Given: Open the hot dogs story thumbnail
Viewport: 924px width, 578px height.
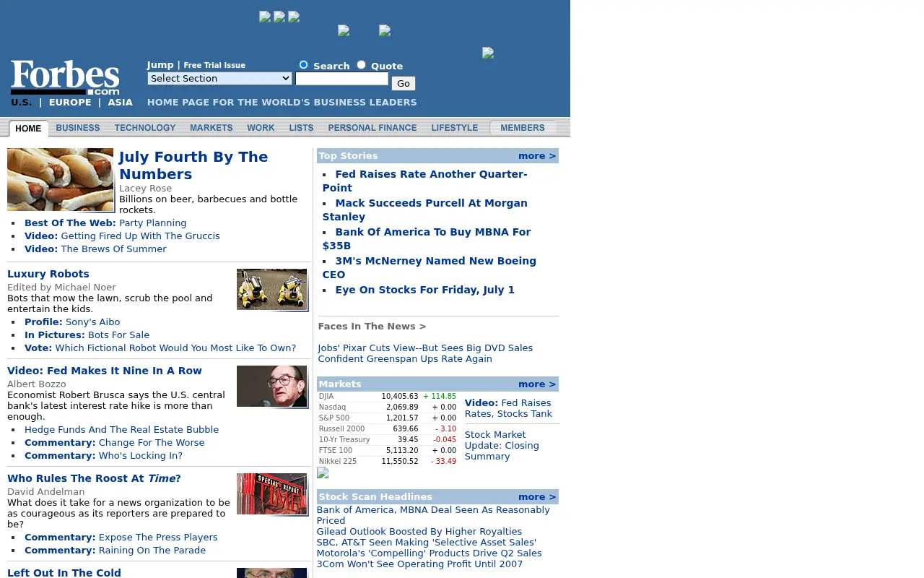Looking at the screenshot, I should point(61,180).
